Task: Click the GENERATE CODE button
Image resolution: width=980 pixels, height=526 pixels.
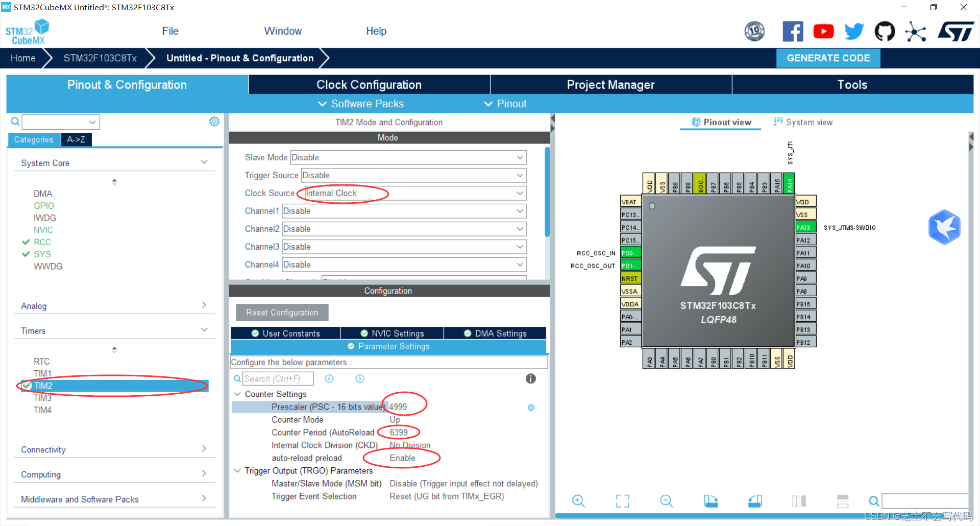Action: [x=828, y=58]
